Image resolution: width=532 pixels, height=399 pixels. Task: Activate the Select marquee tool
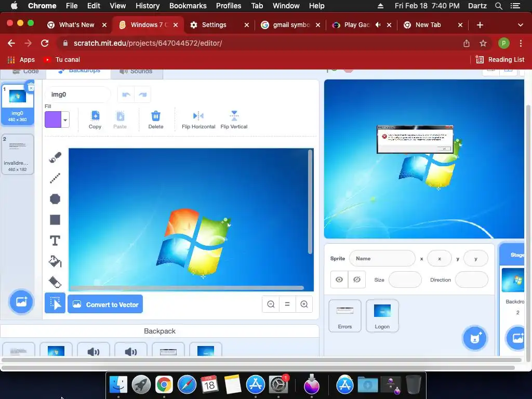55,303
